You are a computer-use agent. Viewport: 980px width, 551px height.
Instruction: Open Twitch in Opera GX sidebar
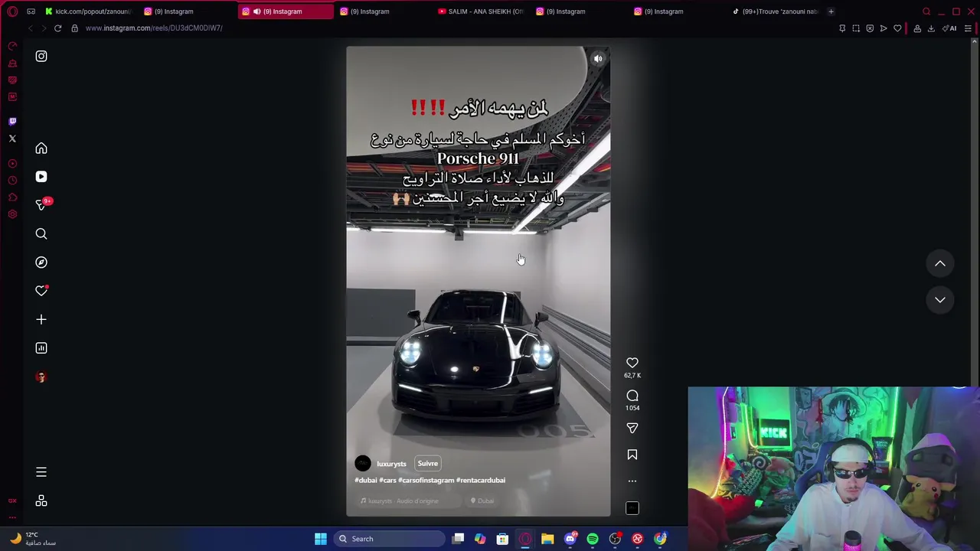click(12, 122)
